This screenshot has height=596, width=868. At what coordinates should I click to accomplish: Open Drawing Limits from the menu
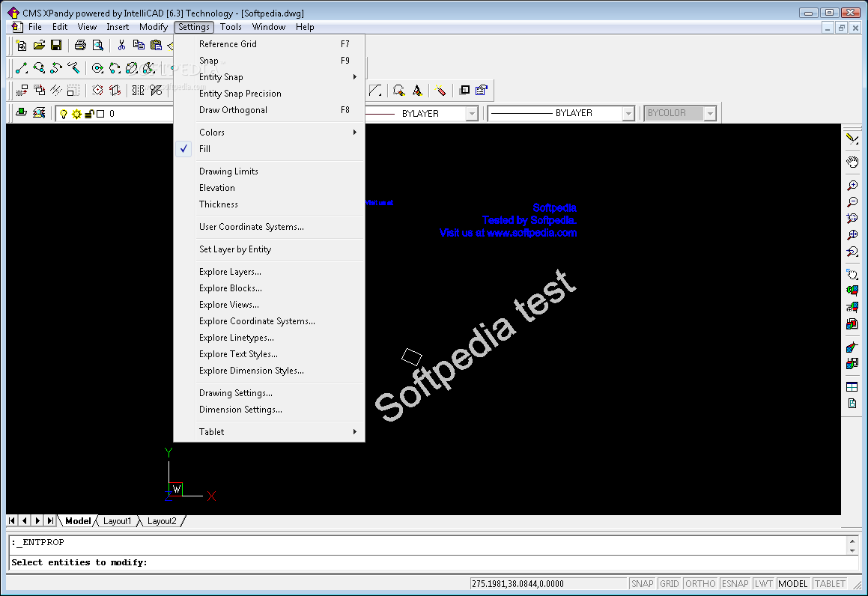269,171
